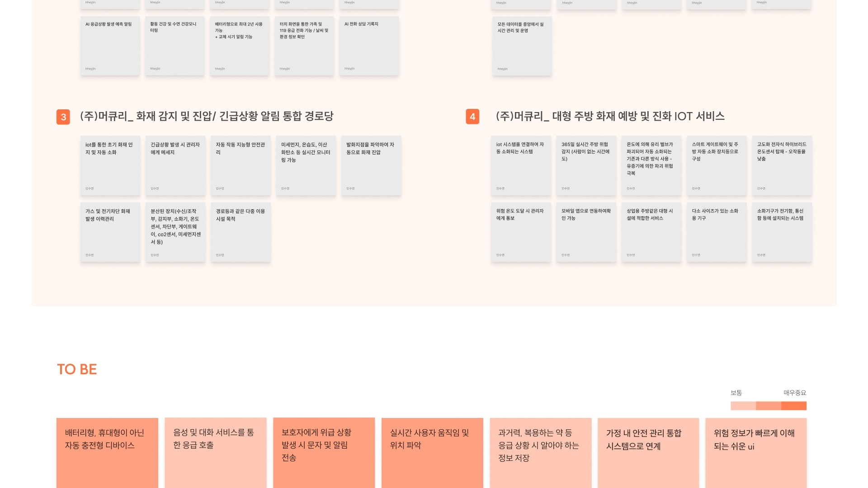Click the 보통 legend label
Image resolution: width=868 pixels, height=488 pixels.
coord(736,393)
